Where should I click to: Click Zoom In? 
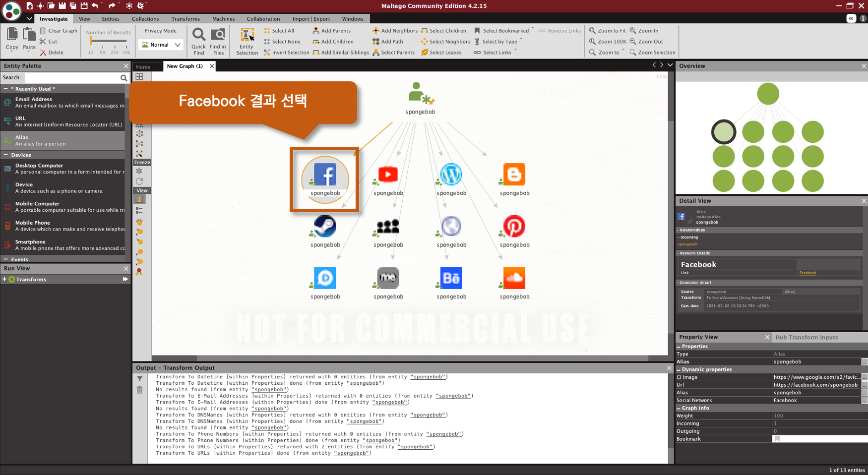[x=644, y=31]
